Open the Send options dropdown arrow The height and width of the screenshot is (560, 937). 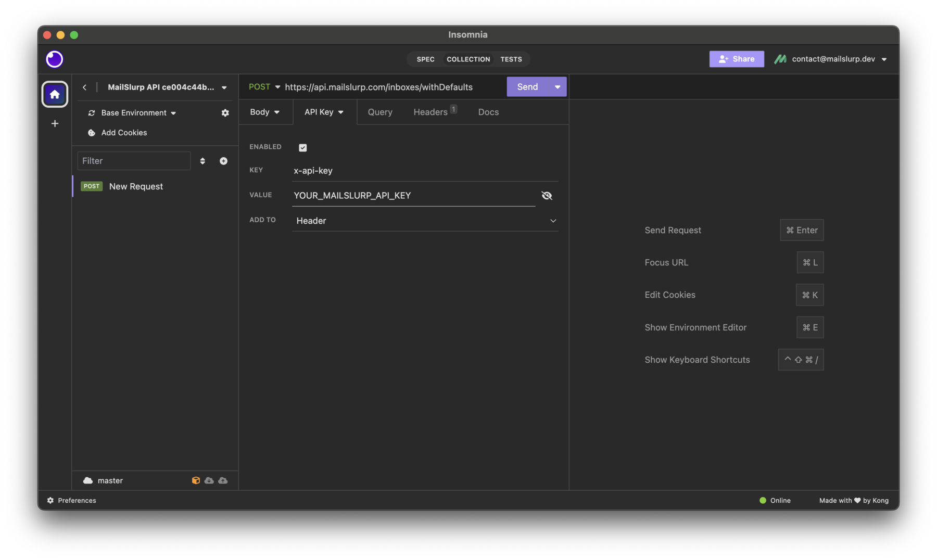558,87
